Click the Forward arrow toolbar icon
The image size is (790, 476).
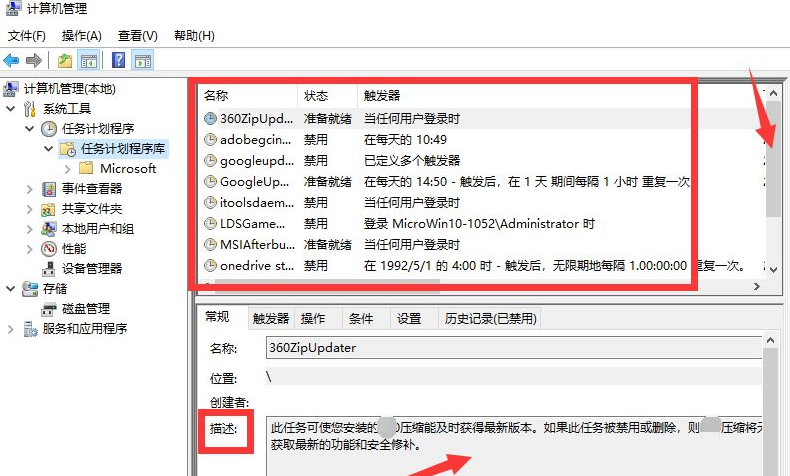point(34,61)
